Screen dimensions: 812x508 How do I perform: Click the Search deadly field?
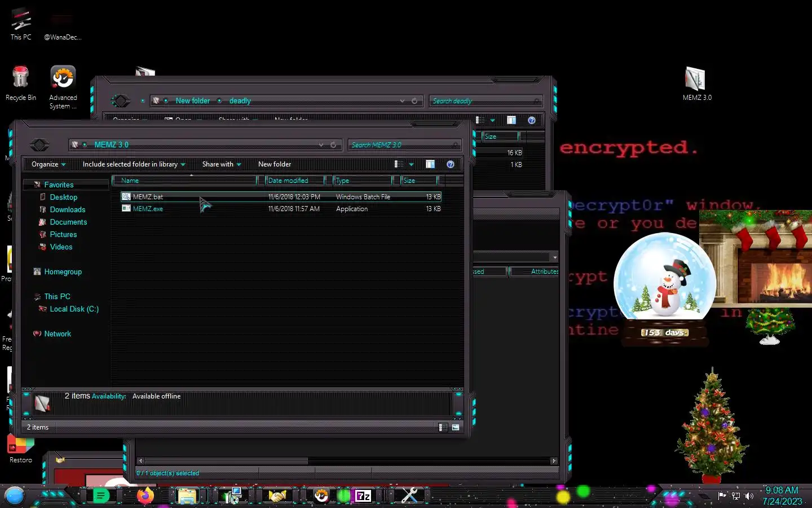(486, 101)
